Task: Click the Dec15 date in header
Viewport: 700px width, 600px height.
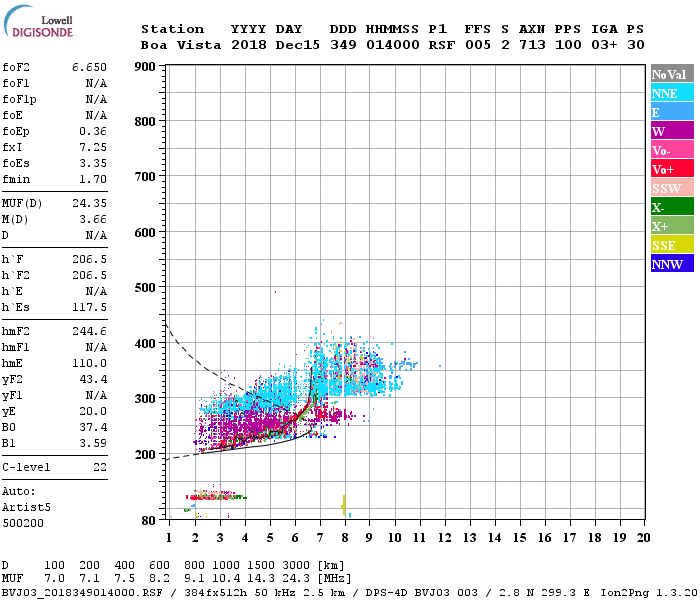Action: (x=297, y=45)
